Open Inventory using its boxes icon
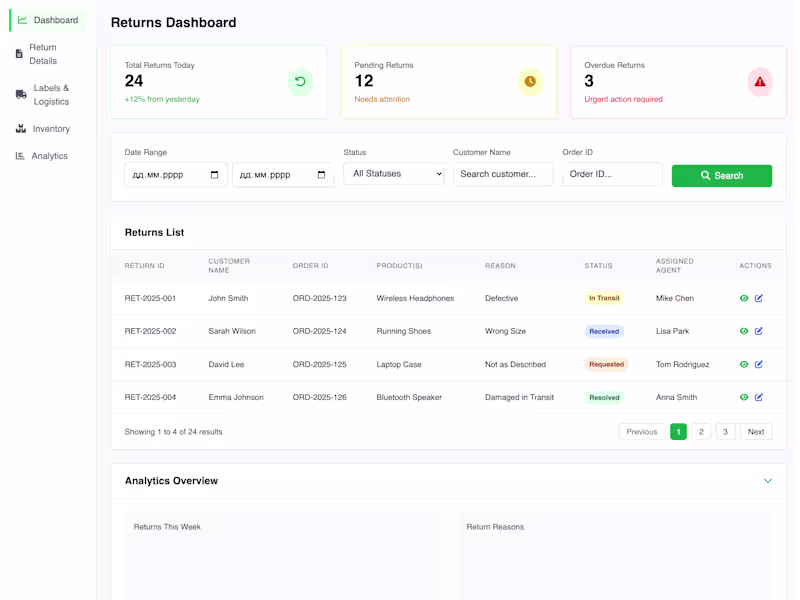This screenshot has width=800, height=600. [x=22, y=128]
